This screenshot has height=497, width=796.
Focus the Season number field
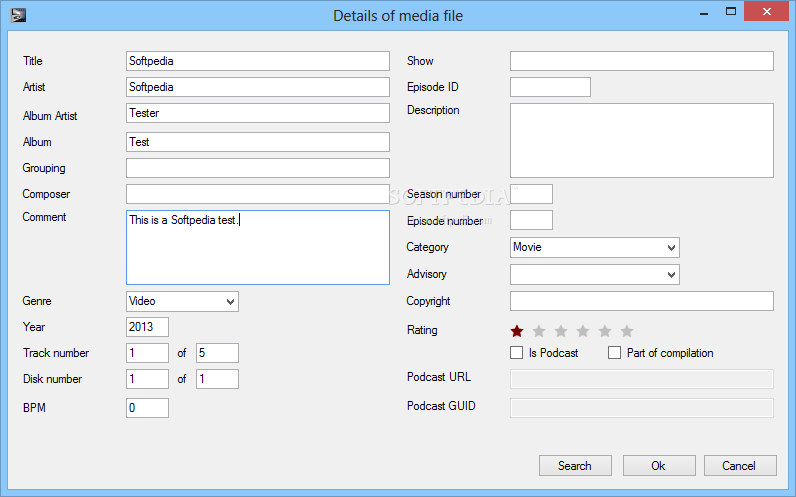point(531,194)
